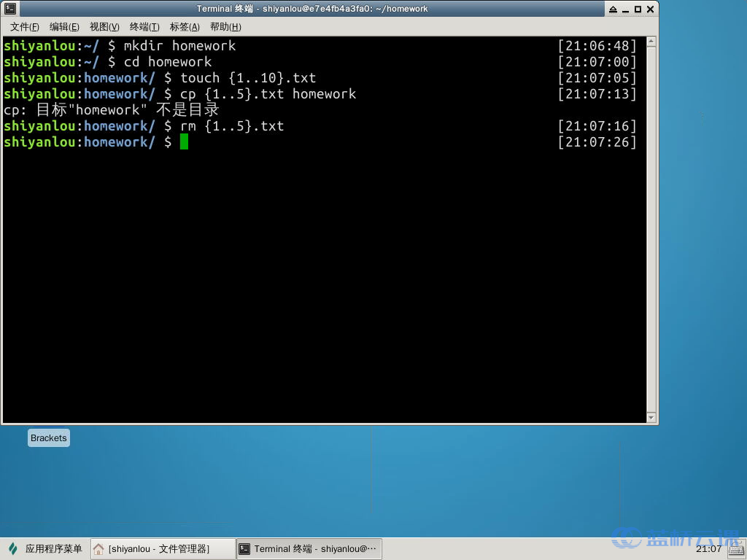Focus the terminal prompt at the green cursor
747x560 pixels.
click(185, 142)
